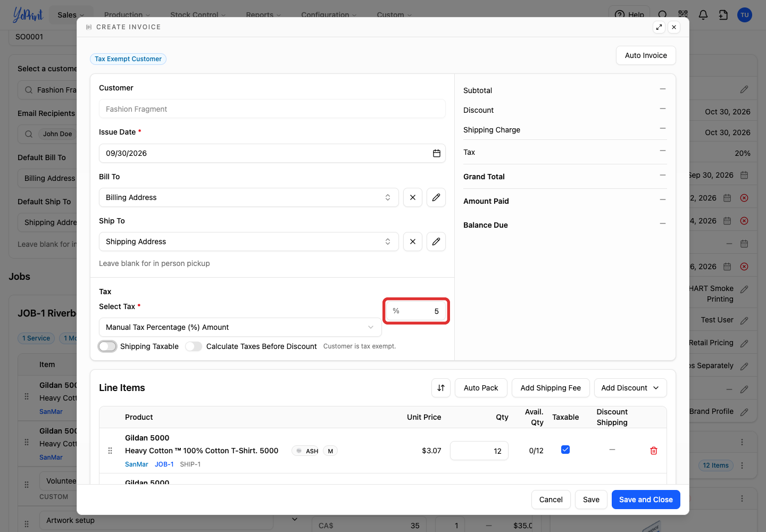766x532 pixels.
Task: Expand the Manual Tax Percentage select dropdown
Action: [240, 327]
